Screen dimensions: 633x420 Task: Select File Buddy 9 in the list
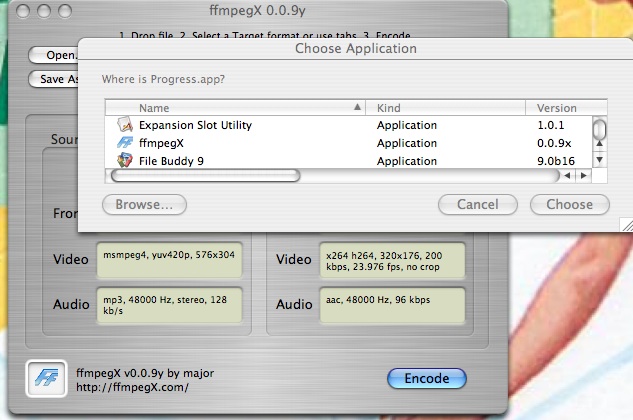coord(171,161)
